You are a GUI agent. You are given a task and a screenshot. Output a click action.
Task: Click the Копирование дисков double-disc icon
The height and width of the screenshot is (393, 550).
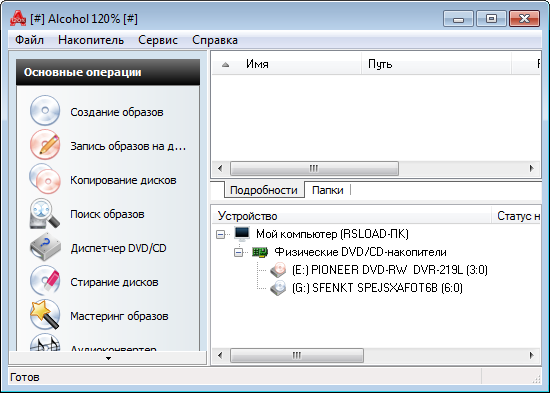click(x=45, y=179)
